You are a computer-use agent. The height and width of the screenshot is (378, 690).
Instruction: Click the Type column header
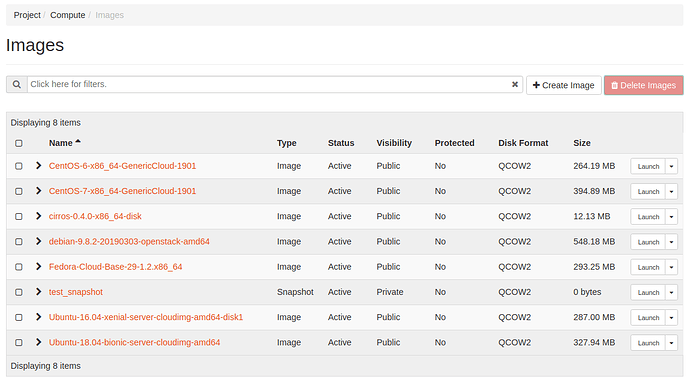[286, 143]
